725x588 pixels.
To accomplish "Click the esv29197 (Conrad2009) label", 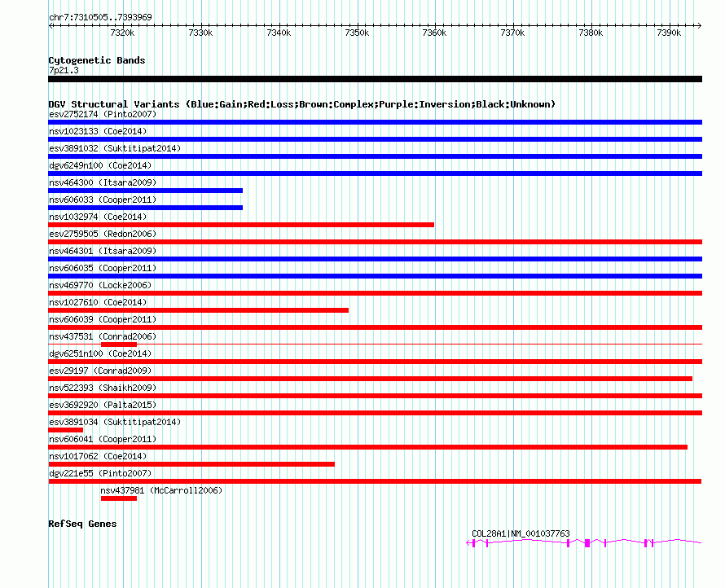I will pyautogui.click(x=100, y=371).
